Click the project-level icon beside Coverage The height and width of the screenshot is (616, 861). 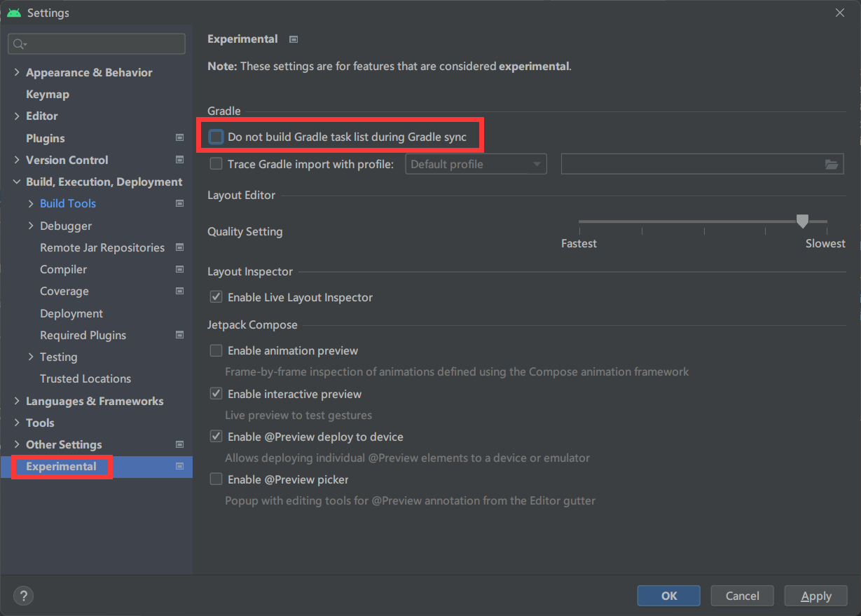[x=179, y=291]
